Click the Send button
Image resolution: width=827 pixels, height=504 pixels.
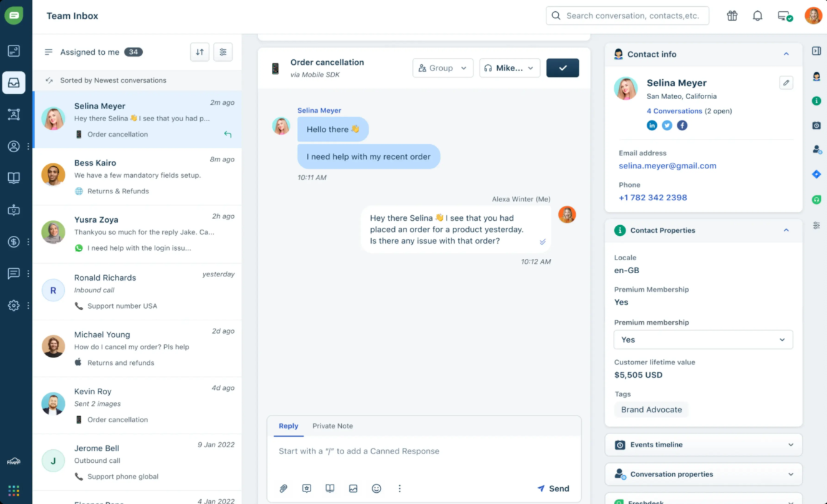coord(553,488)
